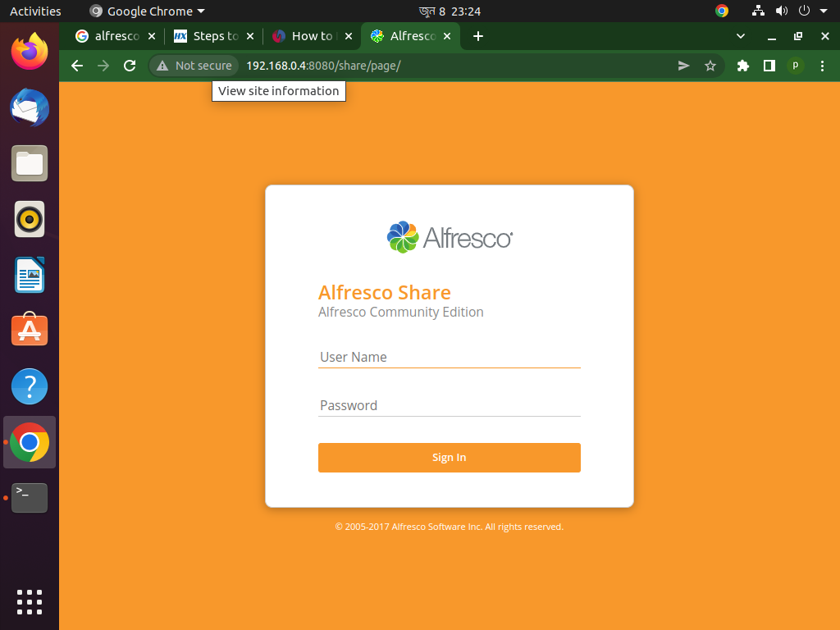Close the alfresco Google tab

[x=152, y=36]
